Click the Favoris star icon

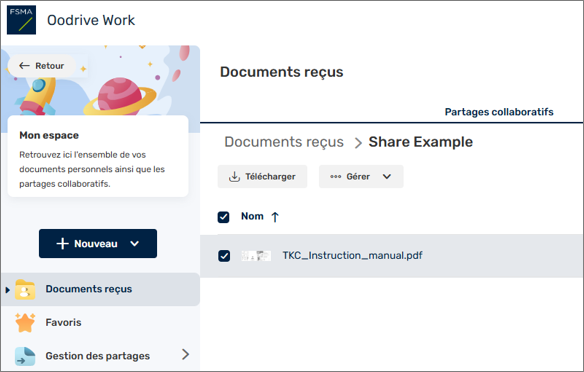[25, 322]
